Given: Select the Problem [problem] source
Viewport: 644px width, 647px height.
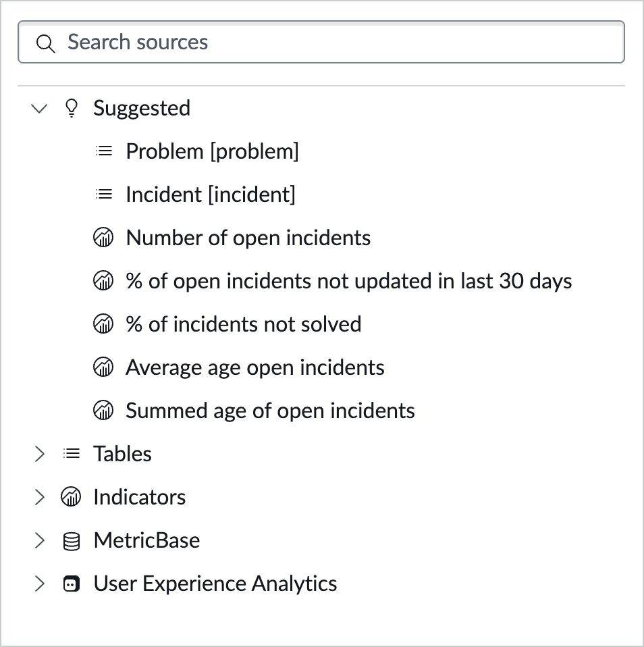Looking at the screenshot, I should point(212,151).
